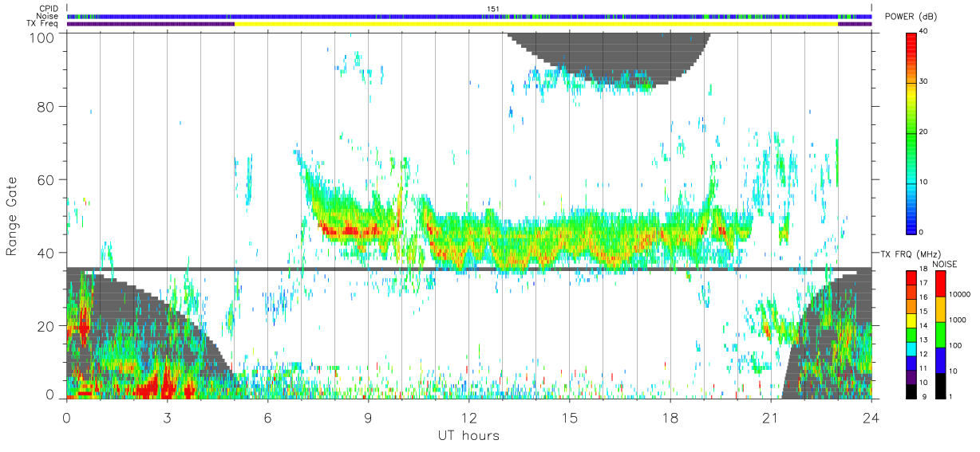This screenshot has height=452, width=980.
Task: Click the x-axis tick label 18
Action: click(x=670, y=417)
